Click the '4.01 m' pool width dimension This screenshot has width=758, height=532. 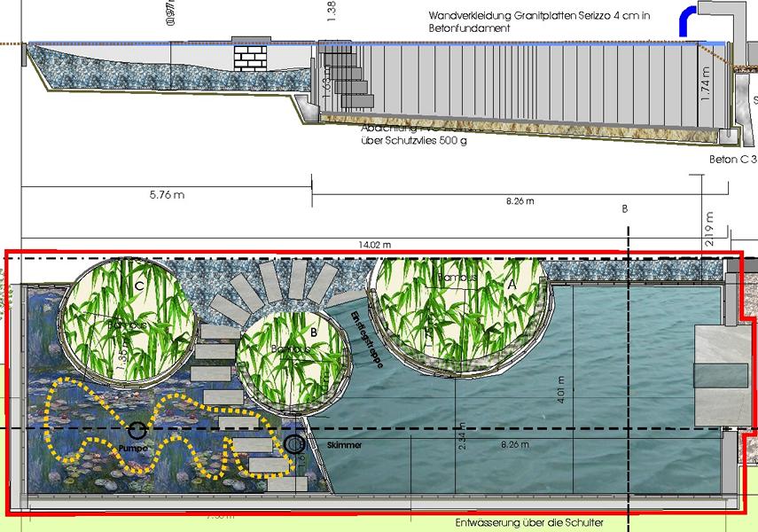point(561,390)
